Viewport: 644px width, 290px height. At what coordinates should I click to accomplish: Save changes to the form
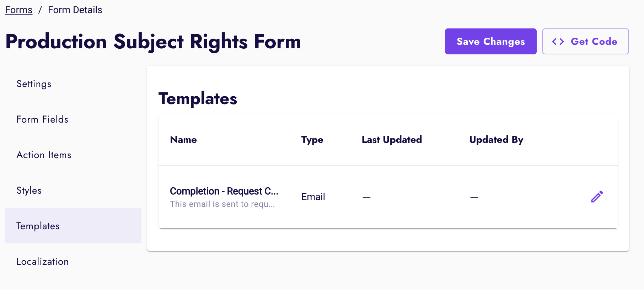tap(490, 42)
